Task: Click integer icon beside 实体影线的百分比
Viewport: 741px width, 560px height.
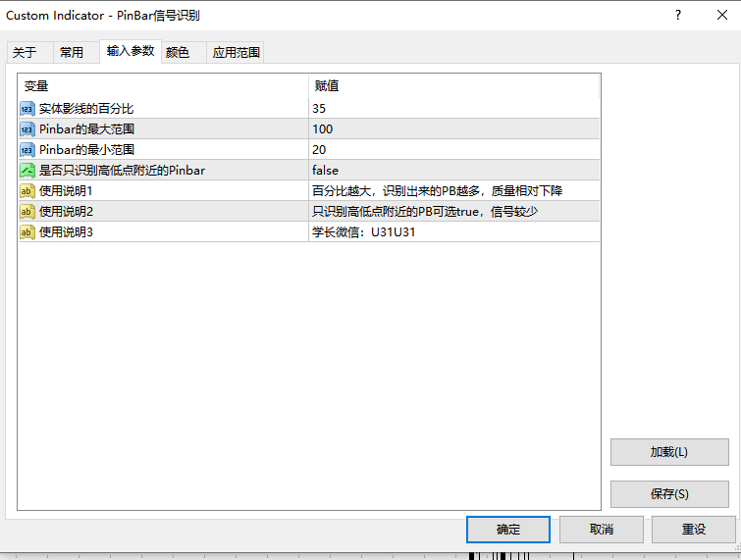Action: click(x=27, y=109)
